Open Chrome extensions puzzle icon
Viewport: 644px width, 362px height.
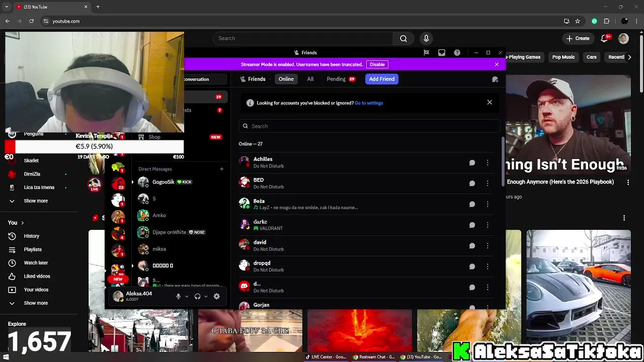click(606, 21)
